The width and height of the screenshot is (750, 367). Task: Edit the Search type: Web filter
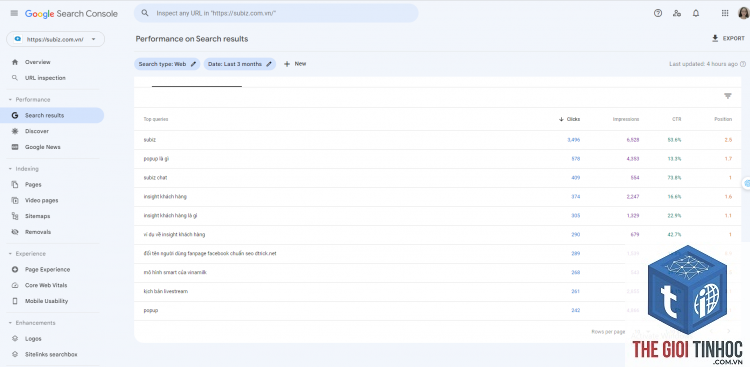point(167,64)
